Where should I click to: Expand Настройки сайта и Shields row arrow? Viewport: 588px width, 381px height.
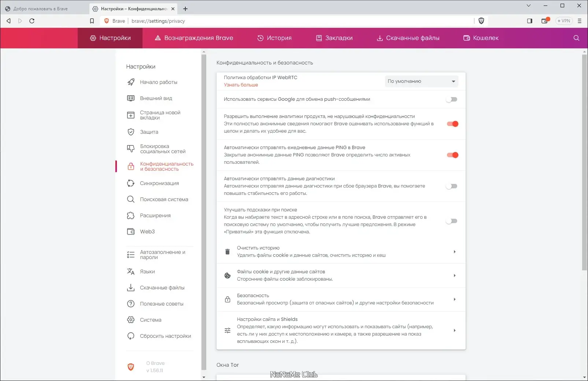tap(455, 330)
